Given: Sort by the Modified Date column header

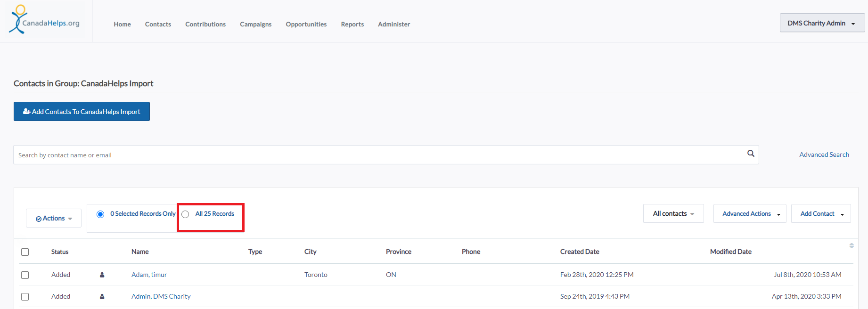Looking at the screenshot, I should point(731,252).
